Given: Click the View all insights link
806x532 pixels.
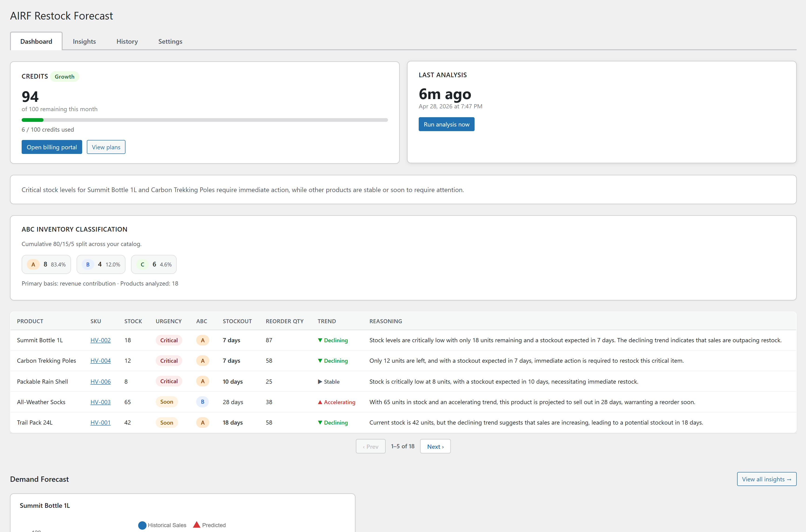Looking at the screenshot, I should 767,479.
